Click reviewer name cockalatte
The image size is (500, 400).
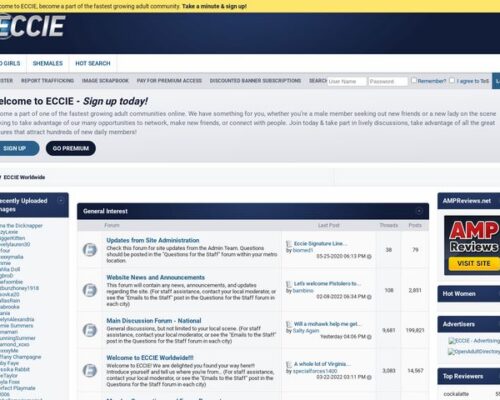[456, 394]
